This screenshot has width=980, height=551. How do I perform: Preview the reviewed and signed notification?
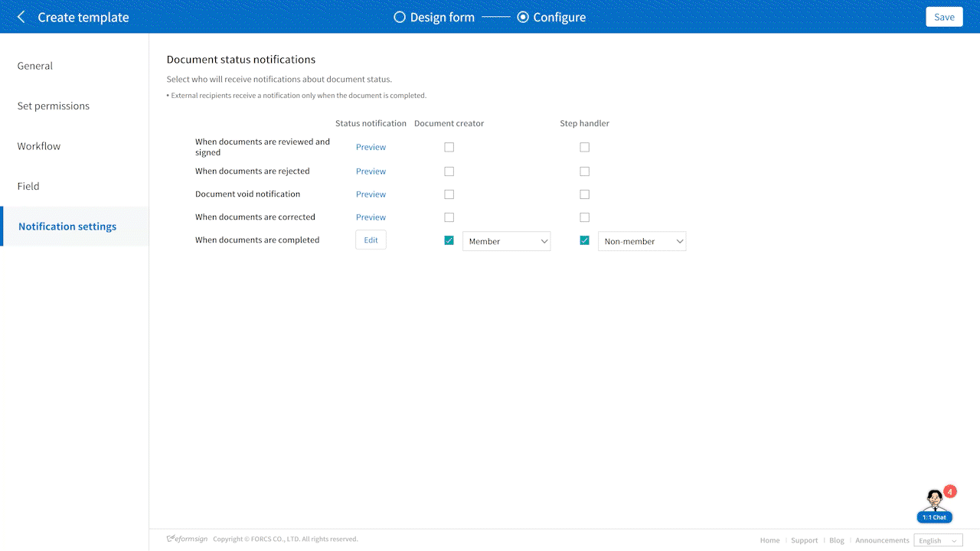(371, 147)
